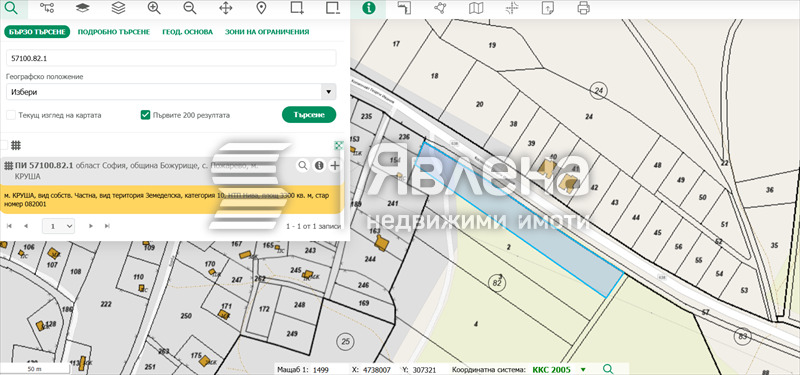
Task: Click the '1 - 1 от 1 записи' counter
Action: click(x=313, y=226)
